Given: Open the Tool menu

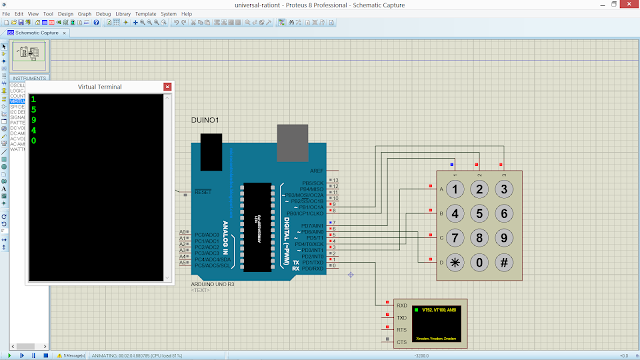Looking at the screenshot, I should [48, 14].
